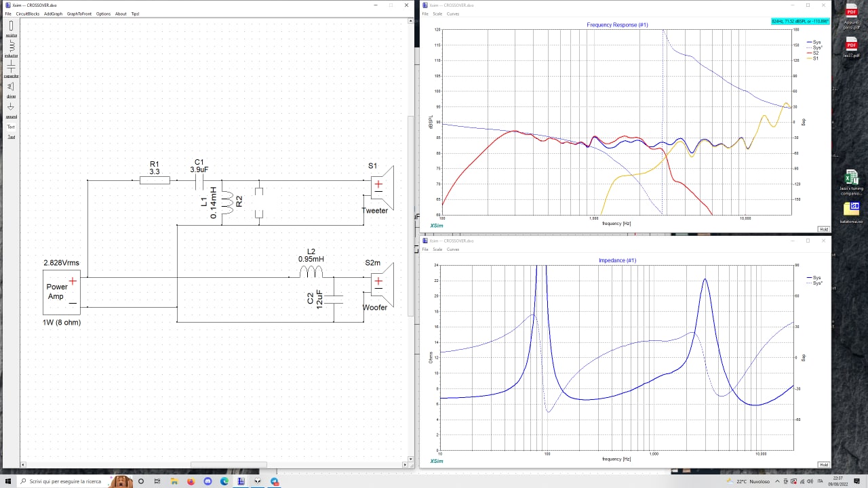Viewport: 868px width, 488px height.
Task: Select the ground component tool
Action: [x=11, y=109]
